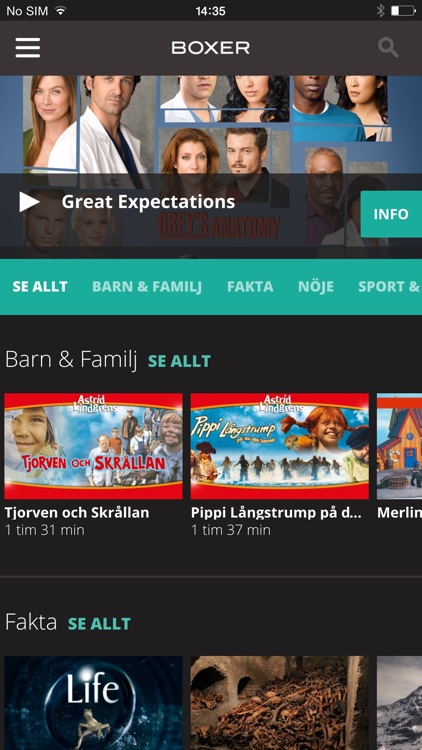
Task: Switch to the BARN & FAMILJ tab
Action: (147, 287)
